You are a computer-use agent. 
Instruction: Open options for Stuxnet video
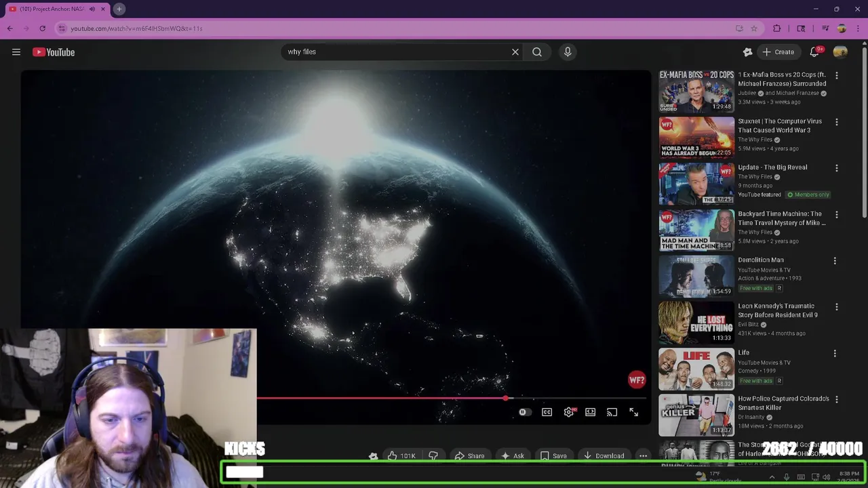[x=836, y=122]
